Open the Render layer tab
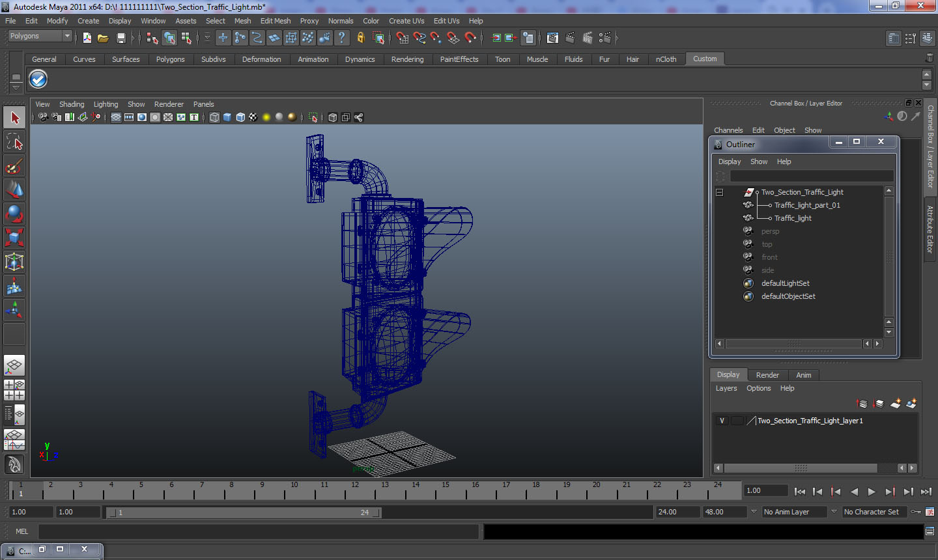The width and height of the screenshot is (938, 560). (x=767, y=375)
